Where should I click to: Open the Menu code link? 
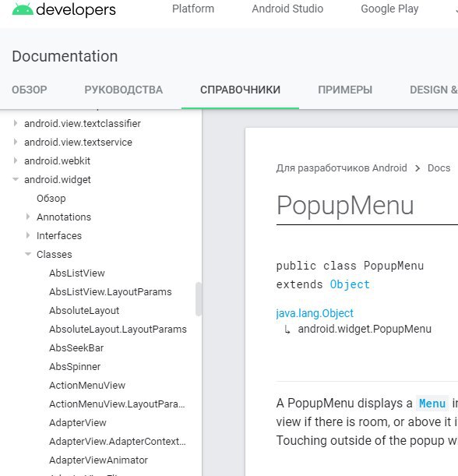(432, 404)
